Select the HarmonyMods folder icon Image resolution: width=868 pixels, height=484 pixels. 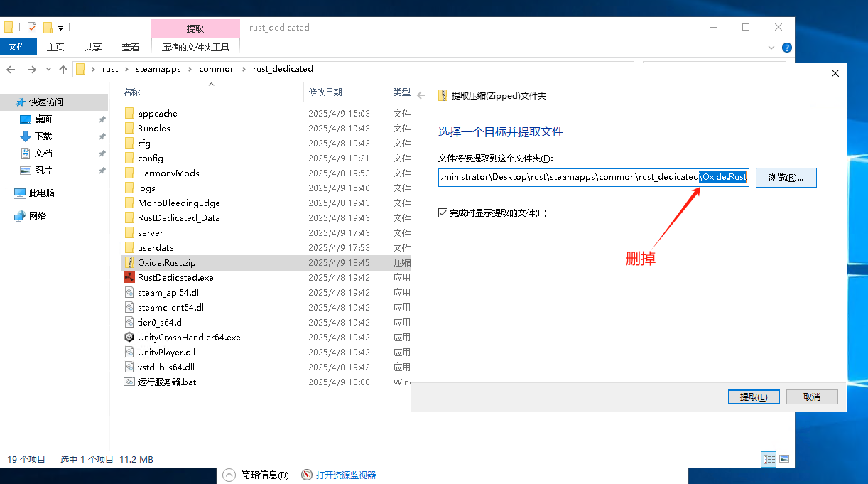point(129,173)
